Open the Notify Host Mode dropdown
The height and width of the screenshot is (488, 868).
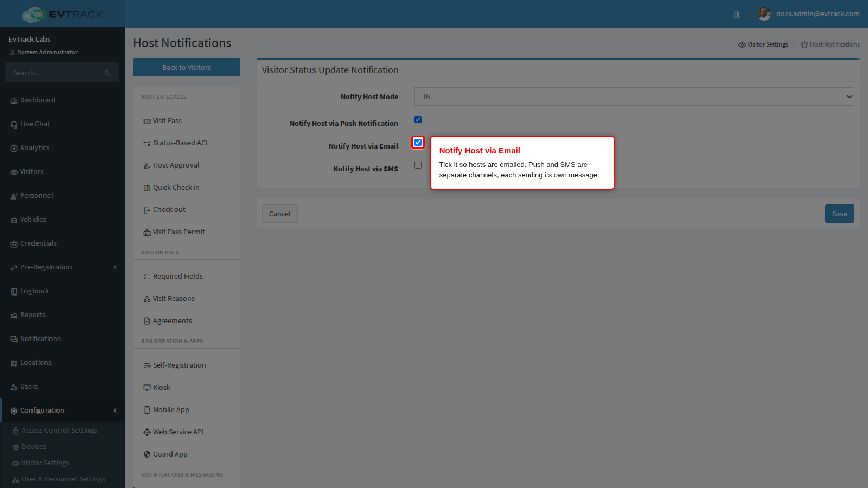click(x=634, y=97)
